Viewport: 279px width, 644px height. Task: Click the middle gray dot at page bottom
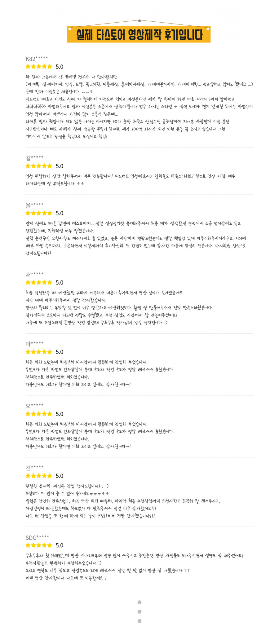(139, 611)
